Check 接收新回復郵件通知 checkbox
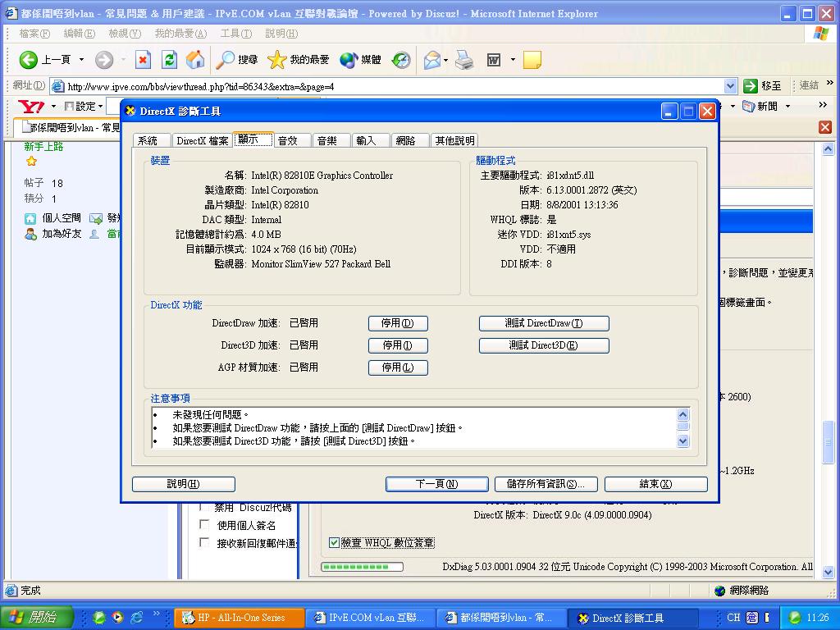Screen dimensions: 840x630 [x=204, y=542]
